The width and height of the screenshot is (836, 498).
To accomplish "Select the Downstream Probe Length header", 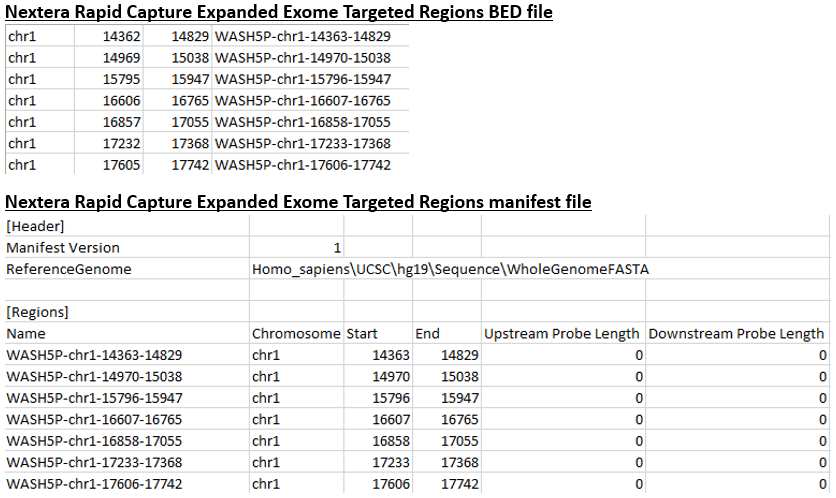I will (x=737, y=333).
